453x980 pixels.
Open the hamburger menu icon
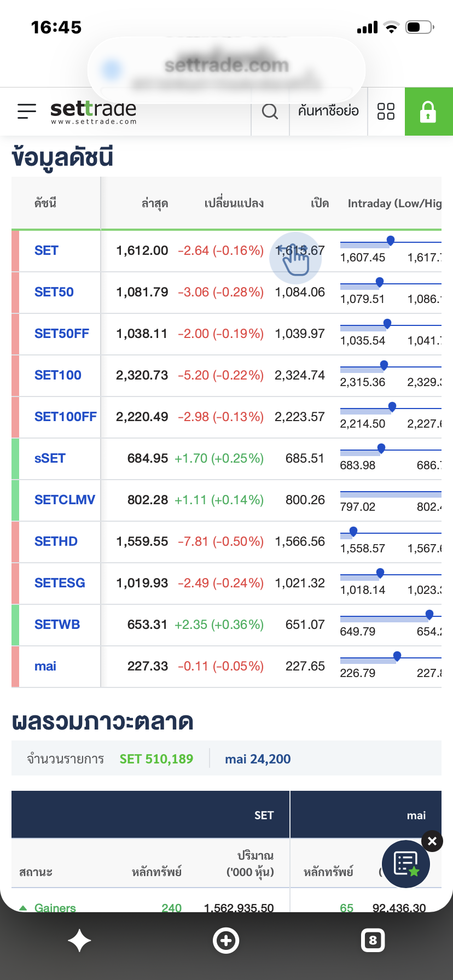pos(27,112)
